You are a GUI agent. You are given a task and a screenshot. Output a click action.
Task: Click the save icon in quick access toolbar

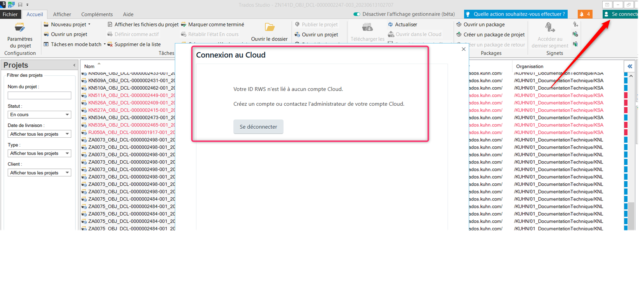(x=20, y=5)
